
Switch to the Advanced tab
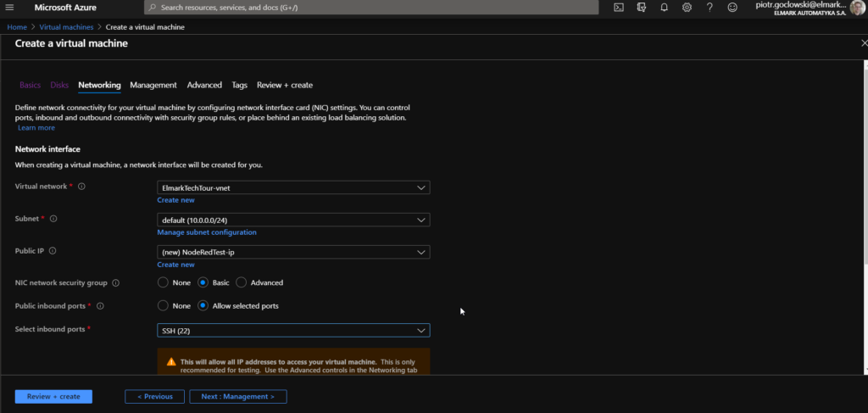pos(204,86)
